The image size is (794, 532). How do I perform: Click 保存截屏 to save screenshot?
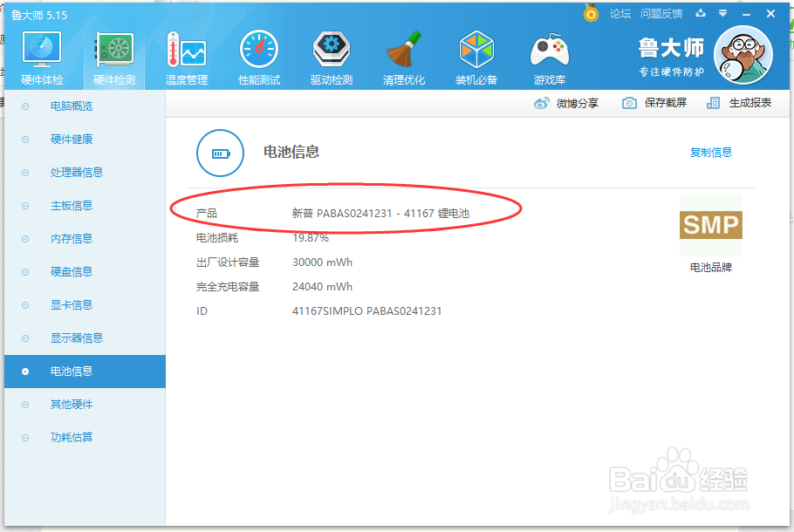666,103
